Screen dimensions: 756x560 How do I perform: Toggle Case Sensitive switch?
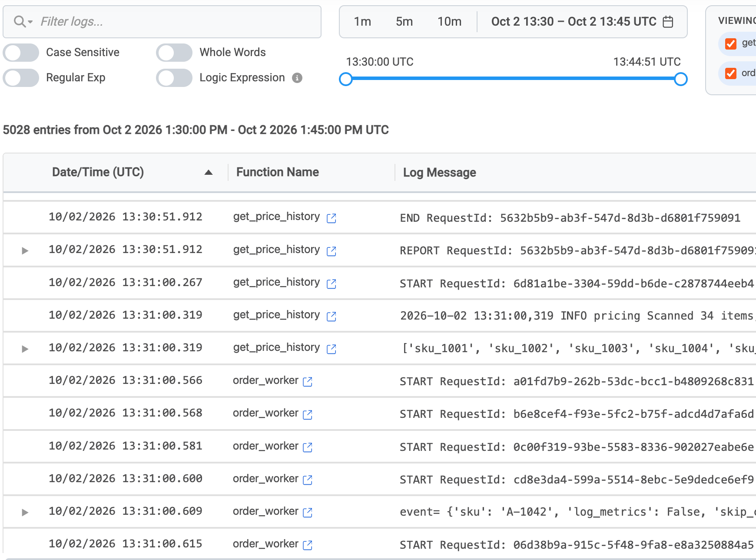(x=21, y=53)
